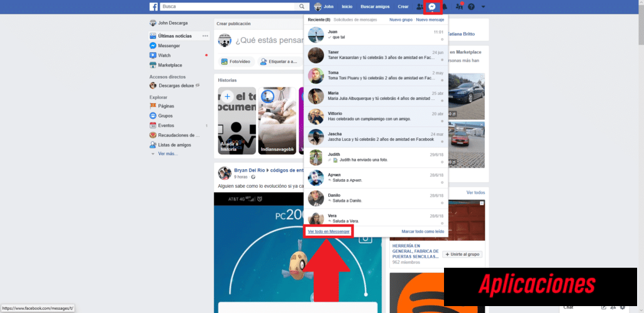Open Eventos in Explorar section

point(162,126)
